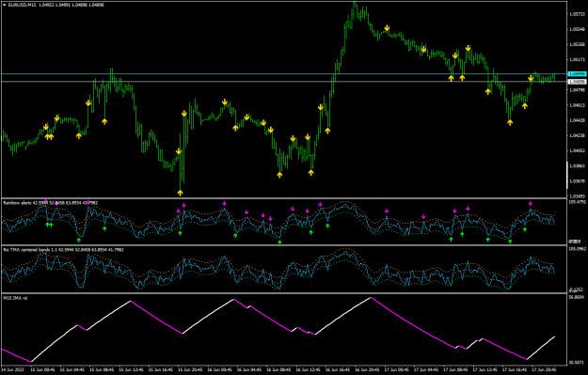This screenshot has height=375, width=588.
Task: Click the 15 Jun 20:45 time label
Action: point(191,369)
